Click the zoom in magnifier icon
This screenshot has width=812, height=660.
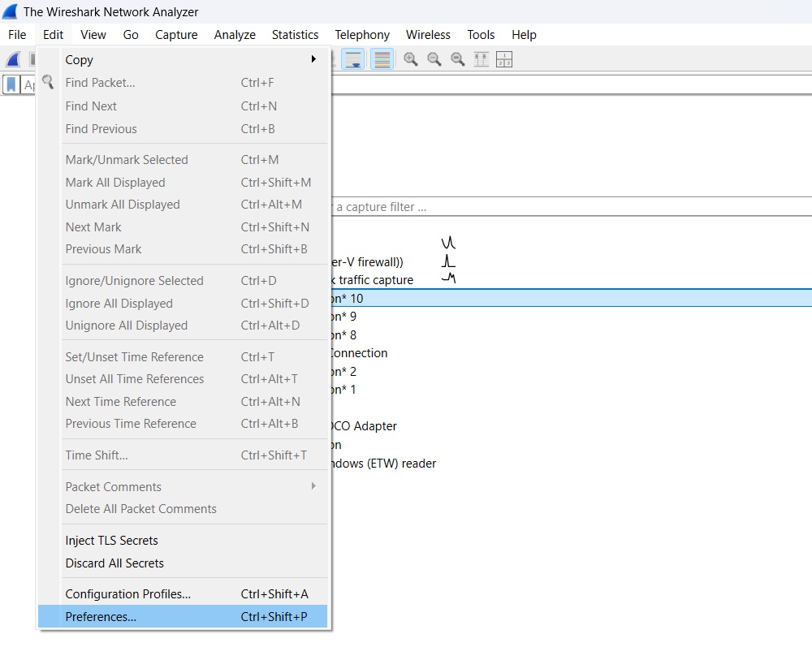411,59
